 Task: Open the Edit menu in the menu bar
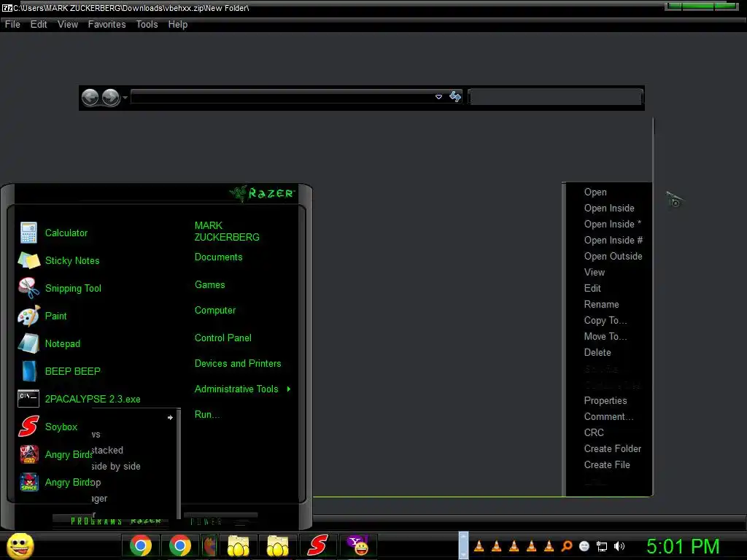[x=39, y=24]
